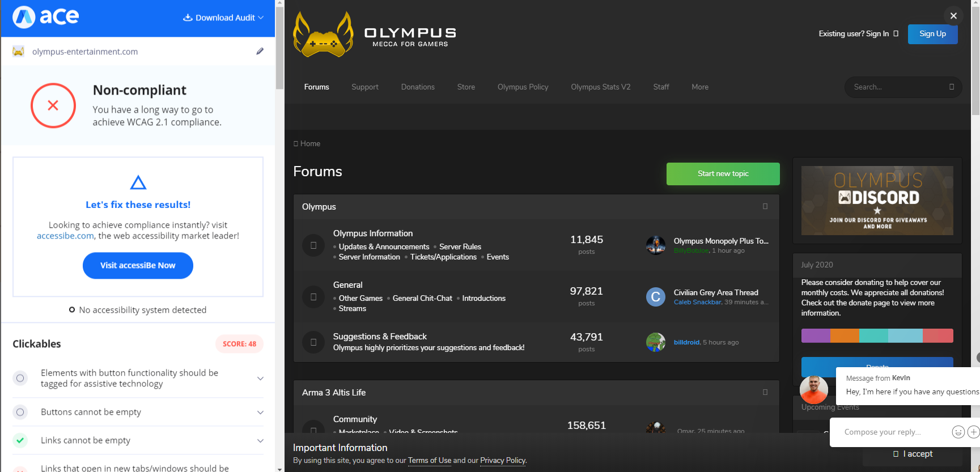This screenshot has height=472, width=980.
Task: Collapse the Olympus category section
Action: [x=765, y=206]
